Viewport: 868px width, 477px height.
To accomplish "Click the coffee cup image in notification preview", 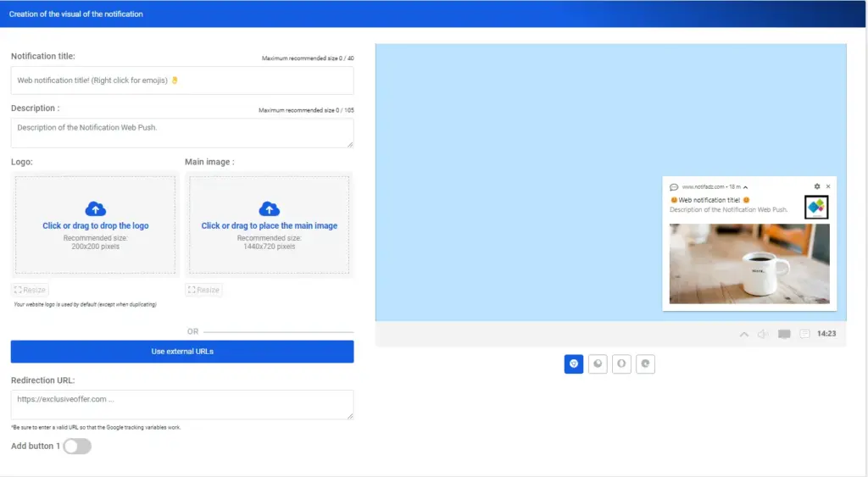I will (x=749, y=263).
